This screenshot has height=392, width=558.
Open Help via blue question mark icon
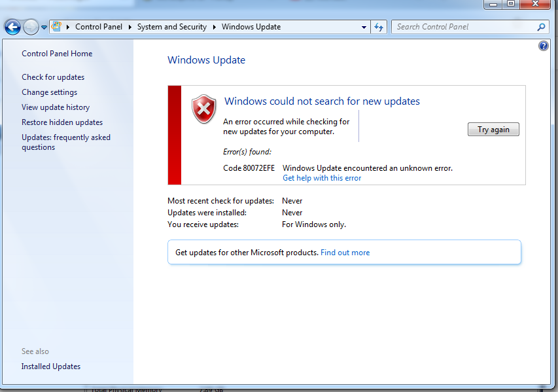tap(544, 46)
